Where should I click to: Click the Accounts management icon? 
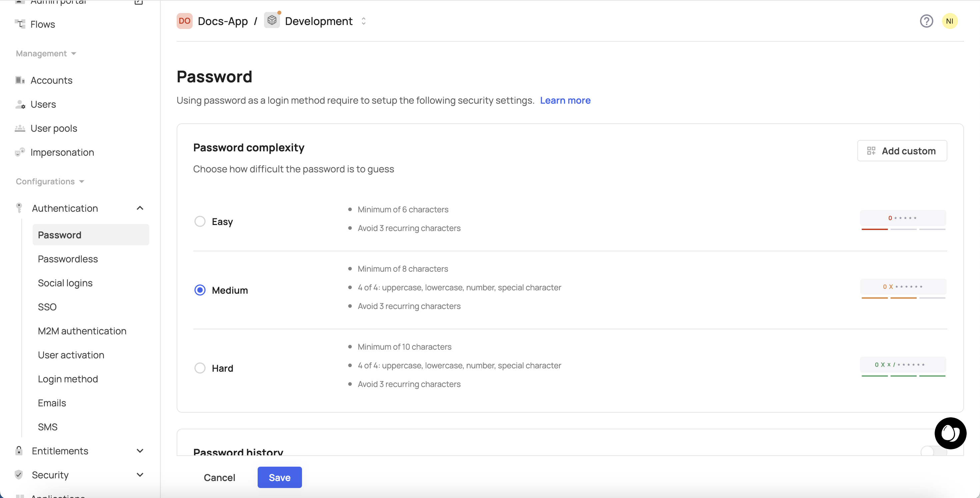[x=20, y=80]
